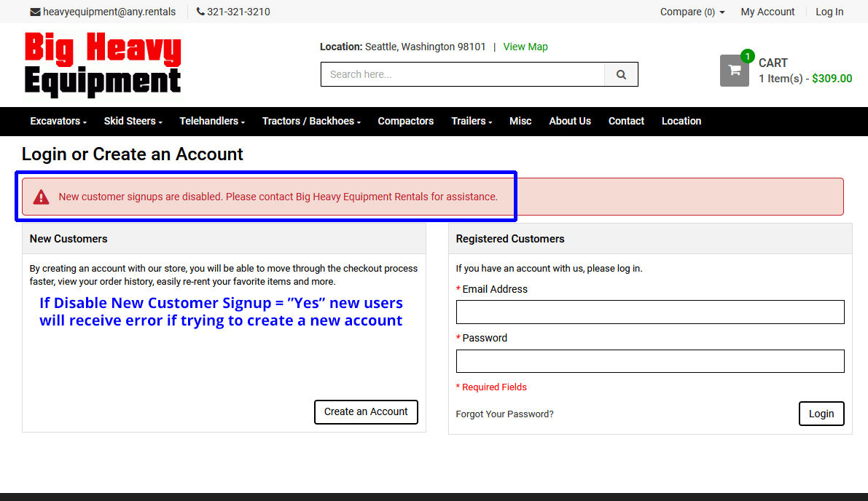
Task: Open the Tractors / Backhoes dropdown
Action: 311,121
